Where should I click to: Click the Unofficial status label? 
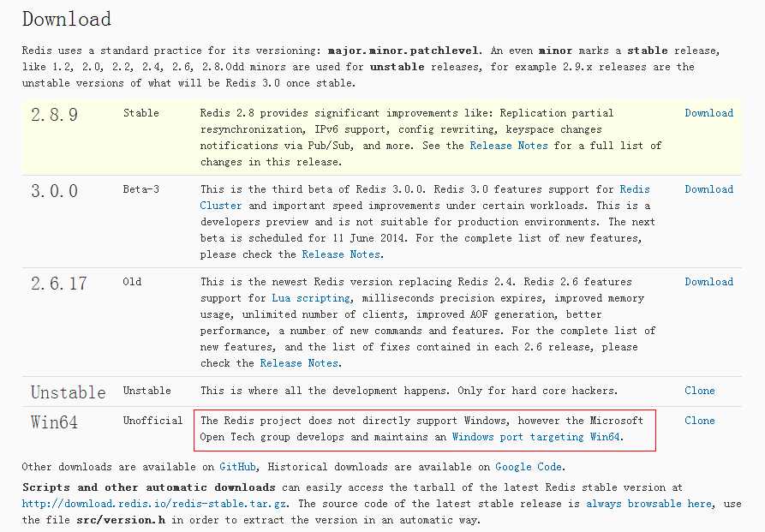tap(152, 421)
